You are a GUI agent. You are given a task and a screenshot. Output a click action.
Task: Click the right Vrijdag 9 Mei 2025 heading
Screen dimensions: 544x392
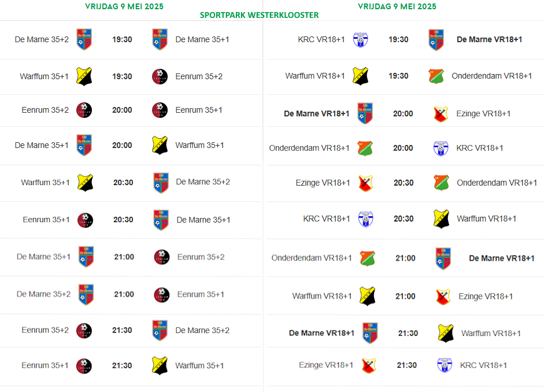[x=397, y=6]
